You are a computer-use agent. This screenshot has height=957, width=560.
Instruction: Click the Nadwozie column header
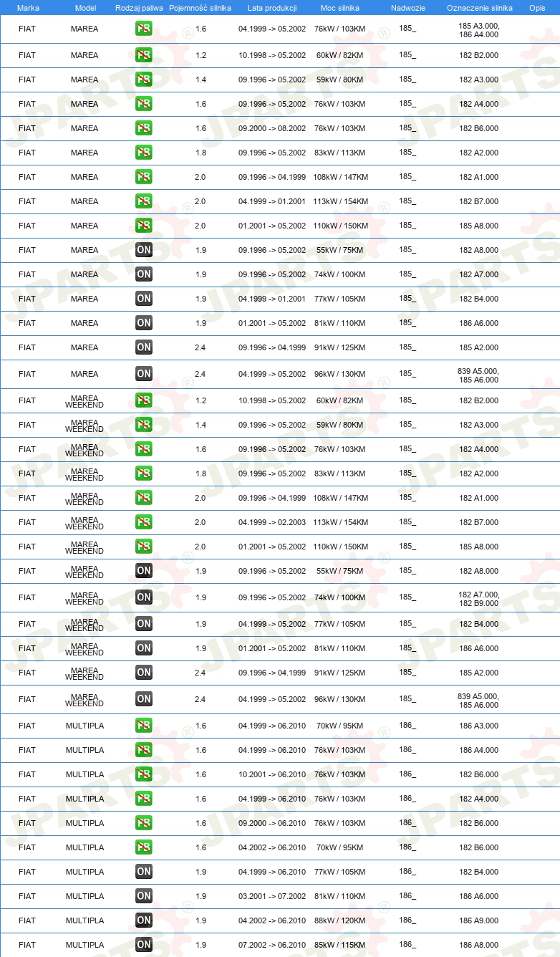(x=407, y=8)
